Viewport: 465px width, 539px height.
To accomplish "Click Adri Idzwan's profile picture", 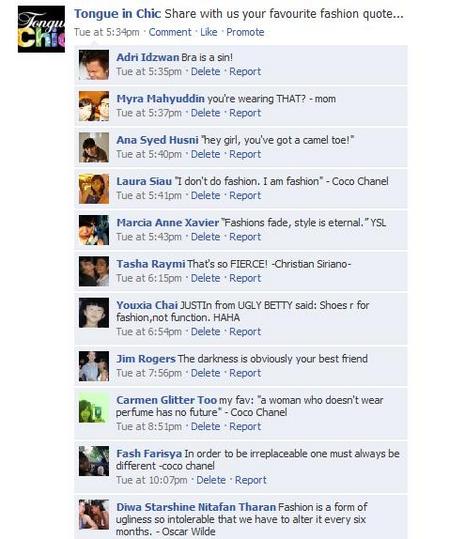I will (x=94, y=65).
